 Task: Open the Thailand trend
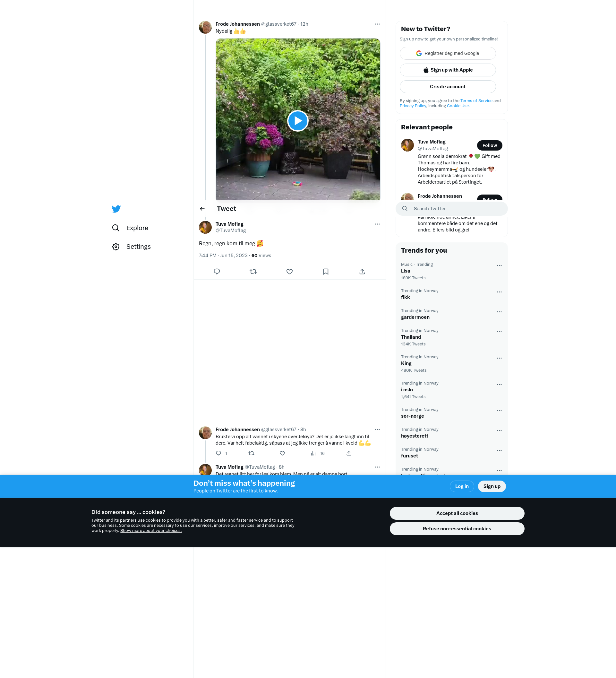pyautogui.click(x=451, y=337)
